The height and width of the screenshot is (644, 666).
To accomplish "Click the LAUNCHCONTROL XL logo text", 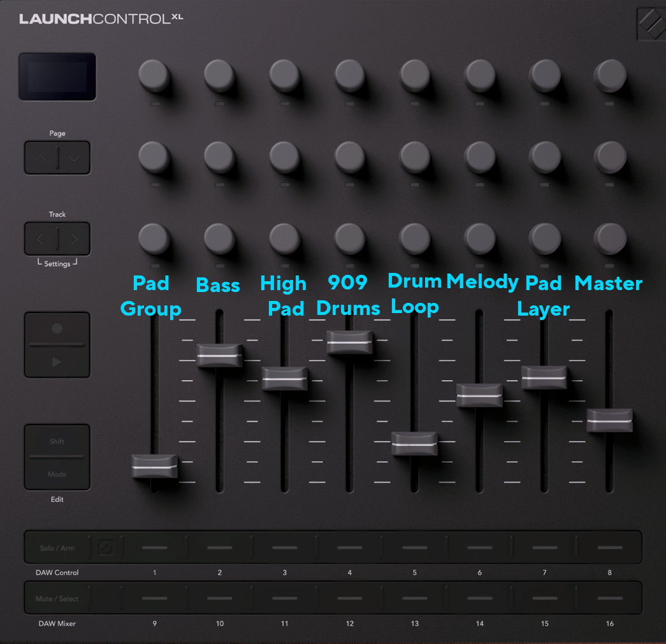I will tap(101, 18).
